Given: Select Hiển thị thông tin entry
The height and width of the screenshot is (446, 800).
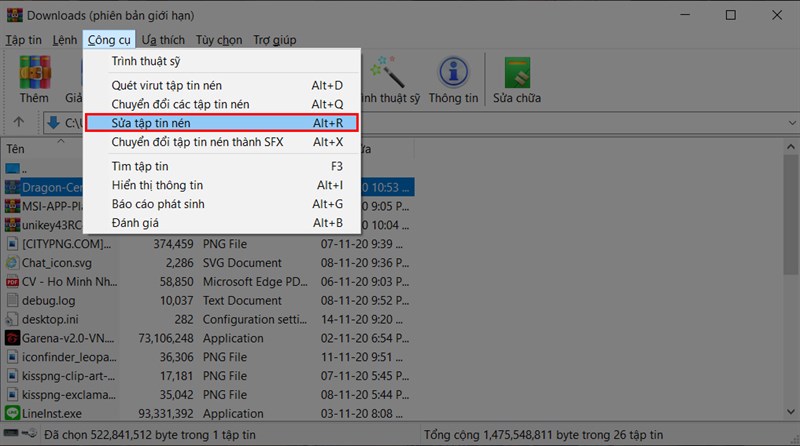Looking at the screenshot, I should 222,185.
